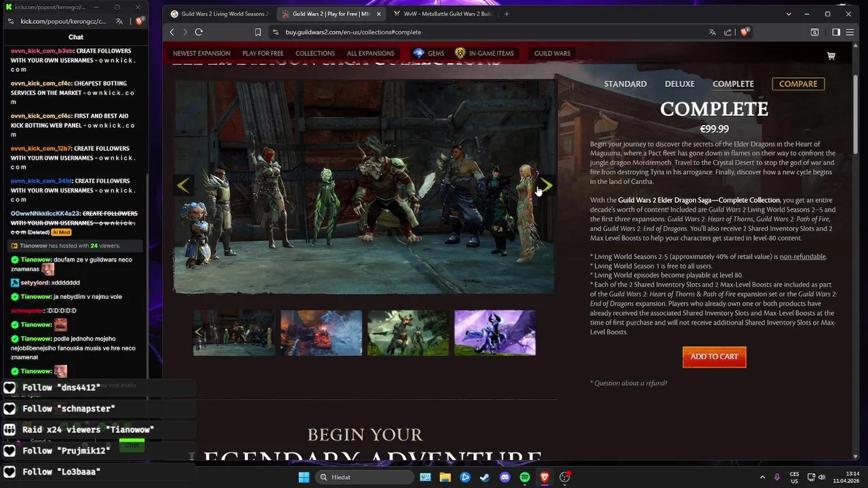The width and height of the screenshot is (868, 488).
Task: Open Play for Free menu item
Action: pos(263,54)
